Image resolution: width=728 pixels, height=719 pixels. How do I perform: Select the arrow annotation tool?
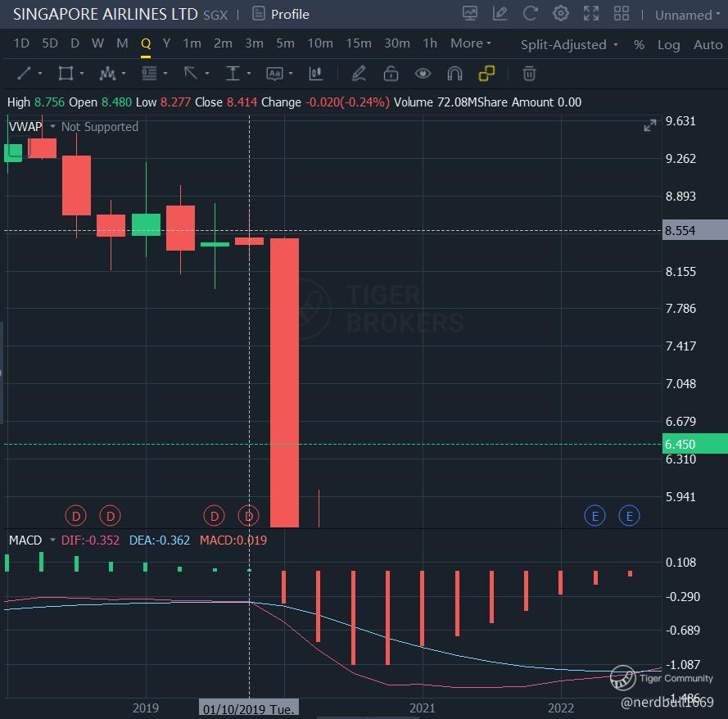(190, 74)
